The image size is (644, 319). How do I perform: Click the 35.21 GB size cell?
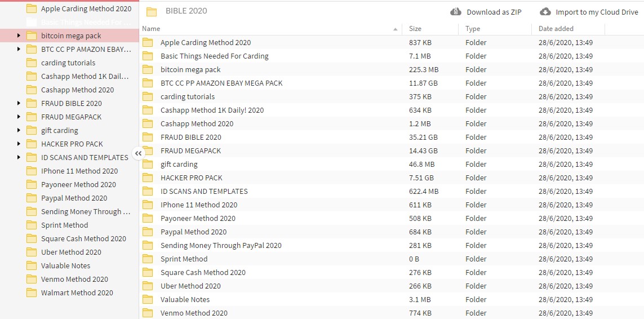(x=424, y=138)
